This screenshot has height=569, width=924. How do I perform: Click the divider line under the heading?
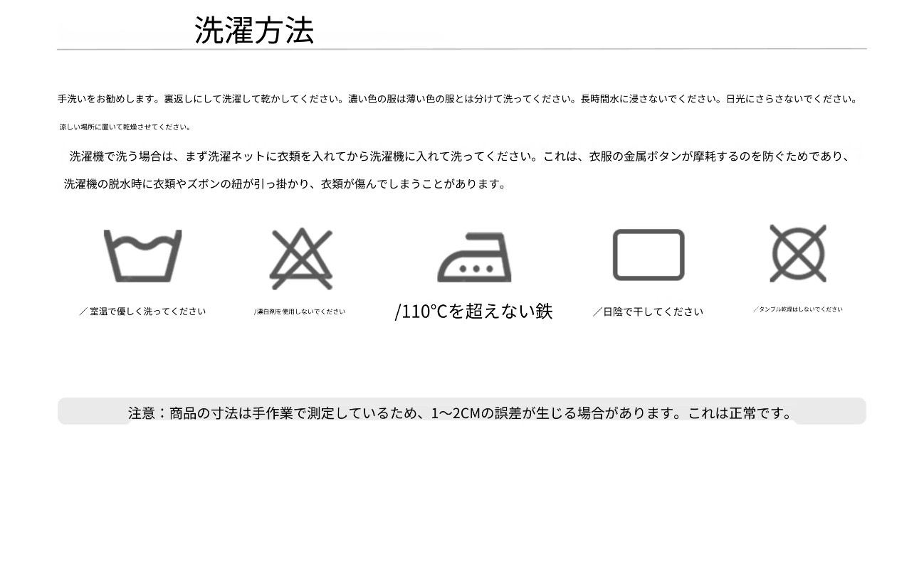pyautogui.click(x=462, y=49)
